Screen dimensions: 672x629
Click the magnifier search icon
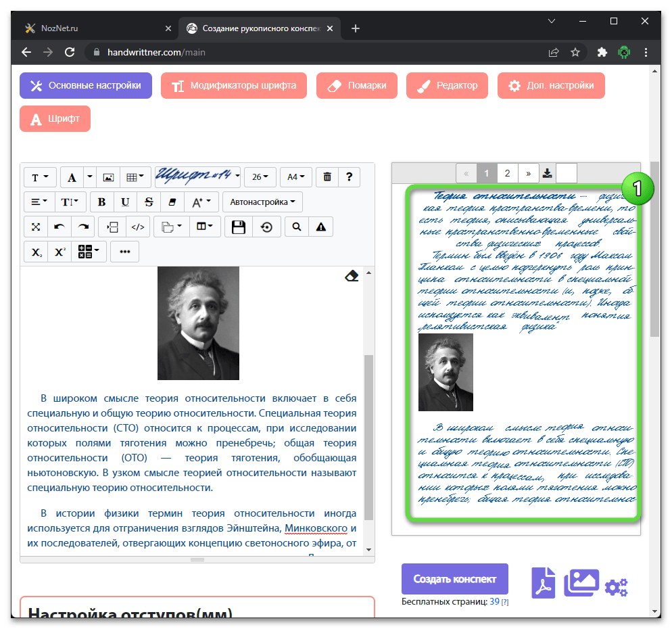click(x=296, y=227)
